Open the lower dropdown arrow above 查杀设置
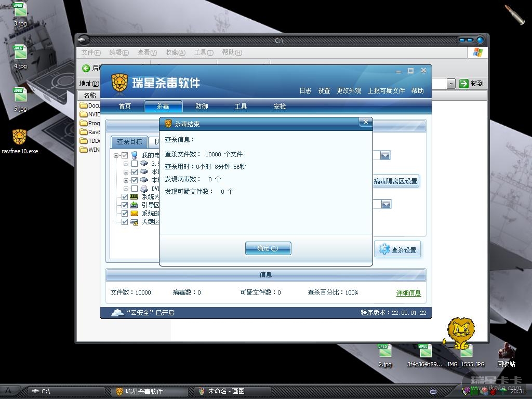 [x=386, y=204]
